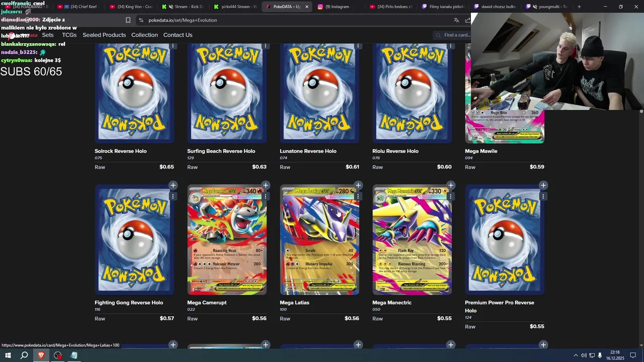This screenshot has width=644, height=362.
Task: Open Premium Power Pro Reverse Holo title link
Action: click(x=500, y=306)
